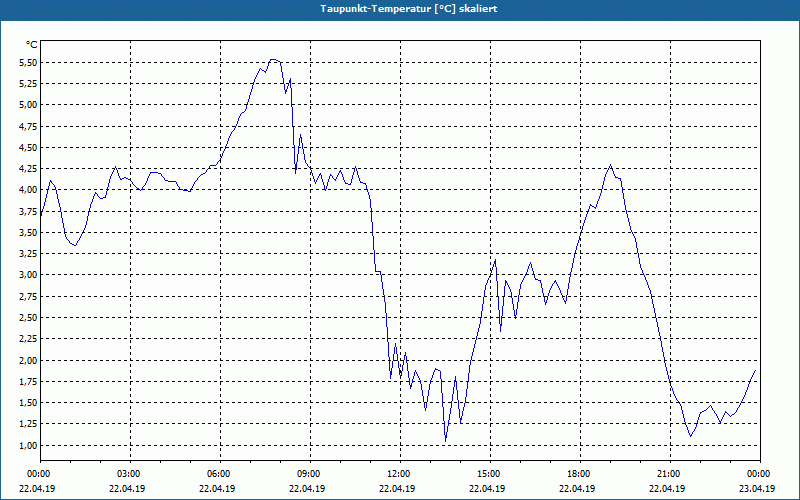Click the curve's lowest dip after 12:00

(445, 441)
